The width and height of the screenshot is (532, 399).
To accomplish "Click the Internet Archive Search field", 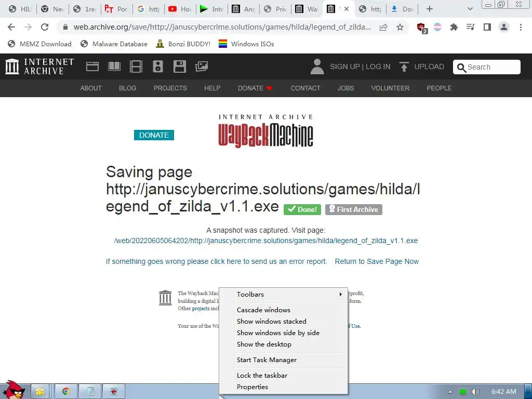I will pyautogui.click(x=486, y=67).
